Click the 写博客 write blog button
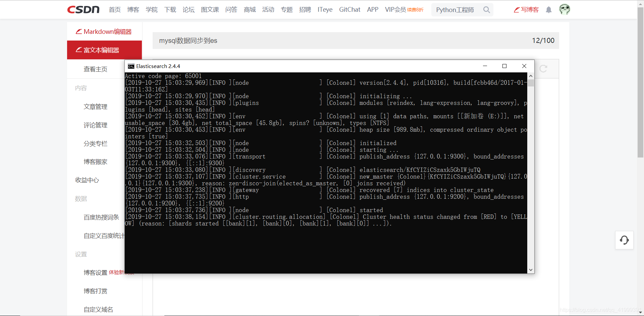The width and height of the screenshot is (644, 316). [x=526, y=10]
